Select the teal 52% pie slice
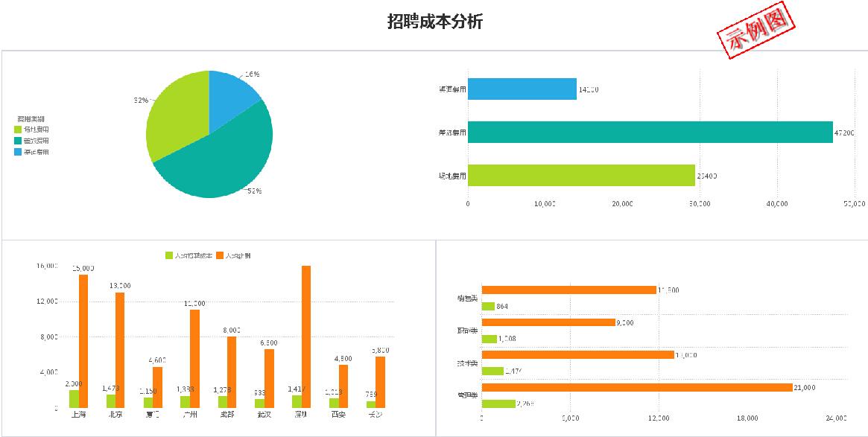 point(221,160)
